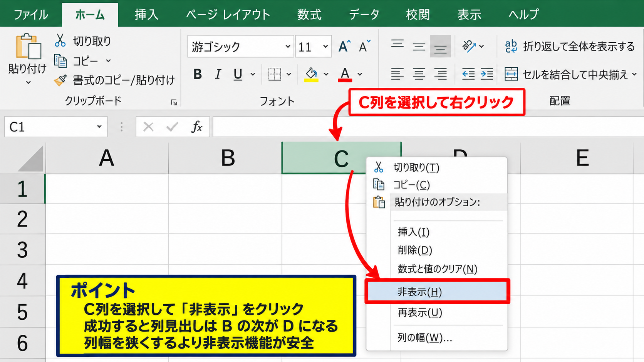
Task: Click the Cut scissors icon in ribbon
Action: coord(60,40)
